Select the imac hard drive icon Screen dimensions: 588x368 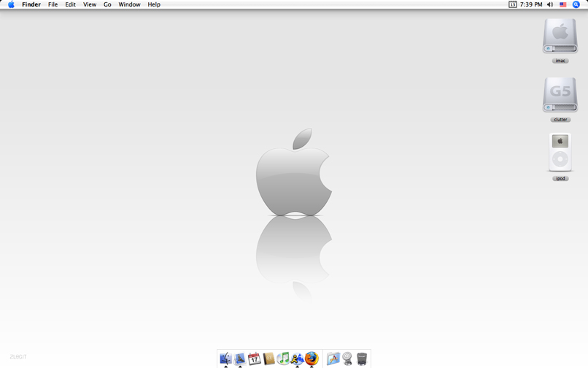click(x=560, y=36)
